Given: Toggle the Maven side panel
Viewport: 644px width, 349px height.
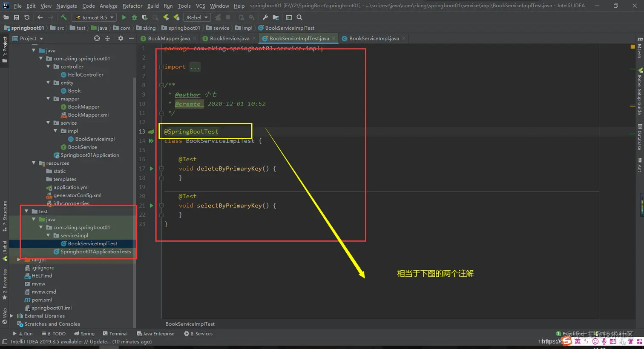Looking at the screenshot, I should pyautogui.click(x=639, y=48).
